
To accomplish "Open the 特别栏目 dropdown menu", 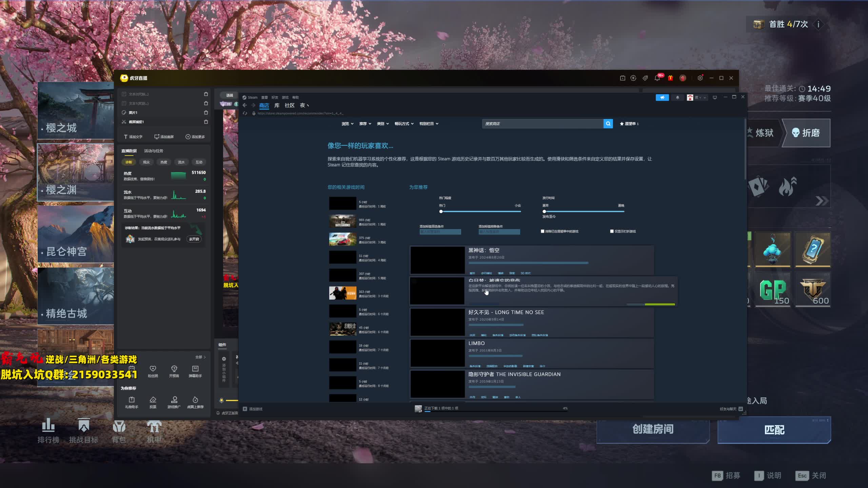I will click(x=429, y=124).
